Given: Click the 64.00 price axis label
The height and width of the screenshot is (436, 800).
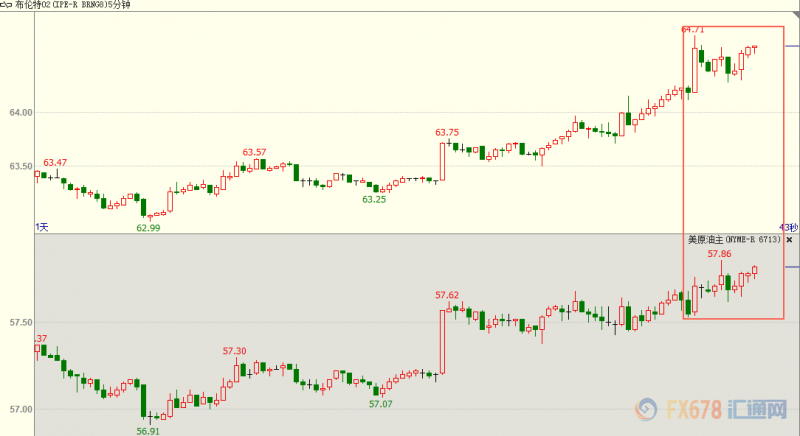Looking at the screenshot, I should pos(21,113).
